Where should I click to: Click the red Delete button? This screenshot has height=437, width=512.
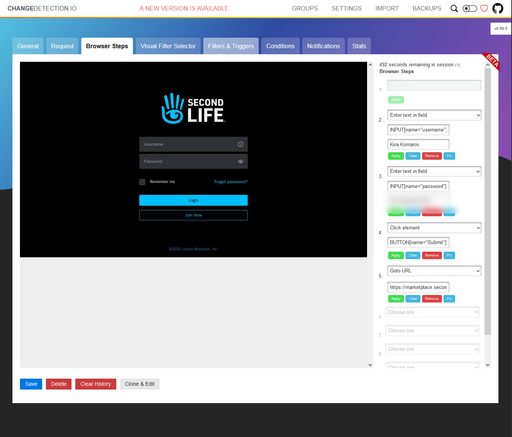(59, 384)
